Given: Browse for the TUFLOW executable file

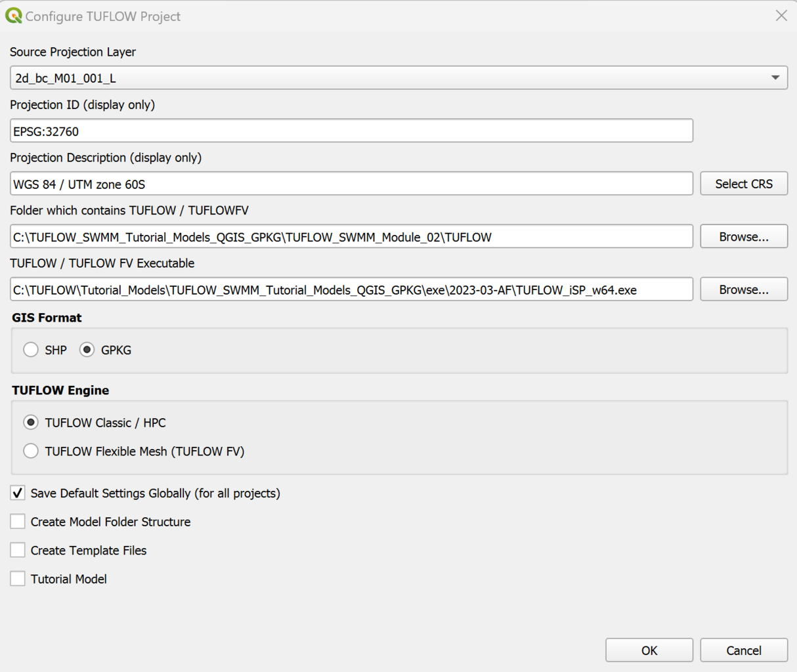Looking at the screenshot, I should (x=743, y=290).
